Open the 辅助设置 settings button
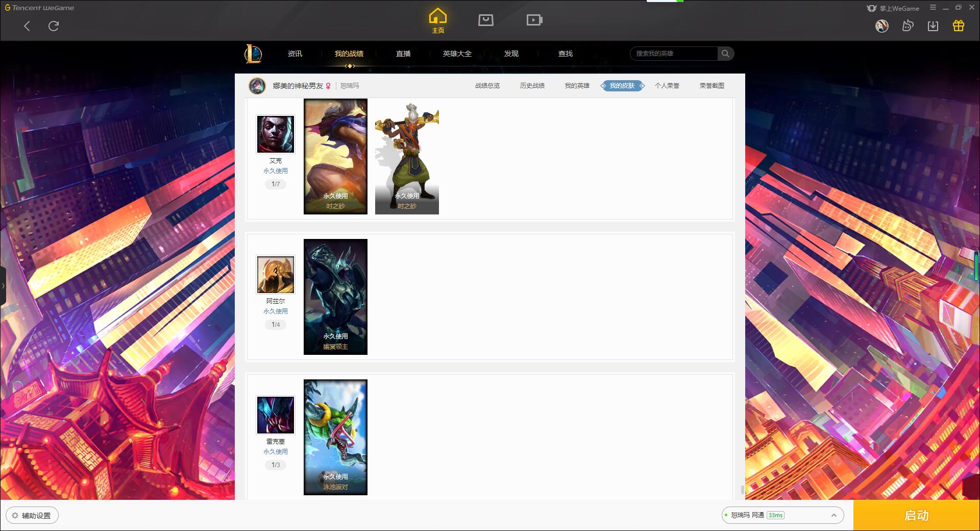The height and width of the screenshot is (531, 980). (32, 516)
